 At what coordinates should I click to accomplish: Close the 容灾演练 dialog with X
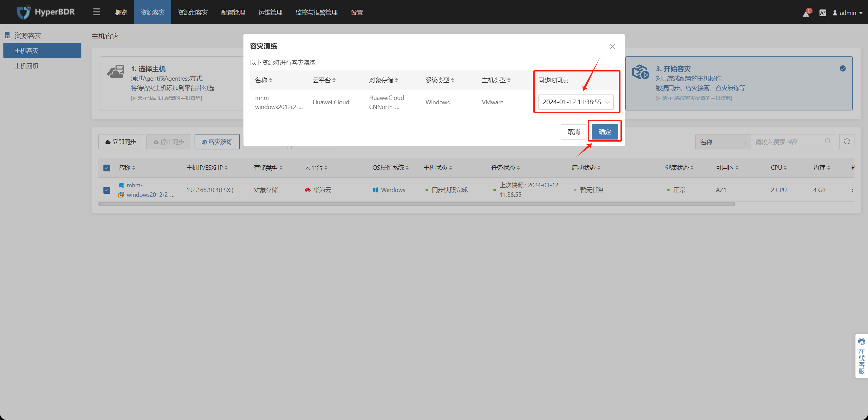tap(612, 46)
